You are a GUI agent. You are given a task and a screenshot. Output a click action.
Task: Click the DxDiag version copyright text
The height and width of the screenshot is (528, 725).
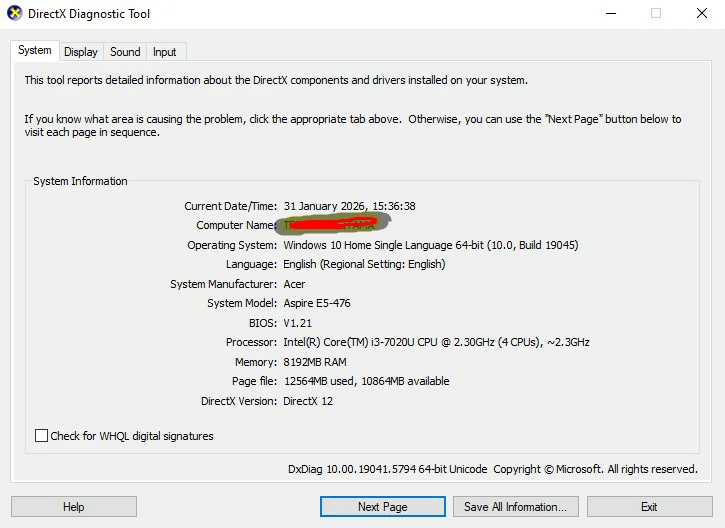(x=492, y=469)
